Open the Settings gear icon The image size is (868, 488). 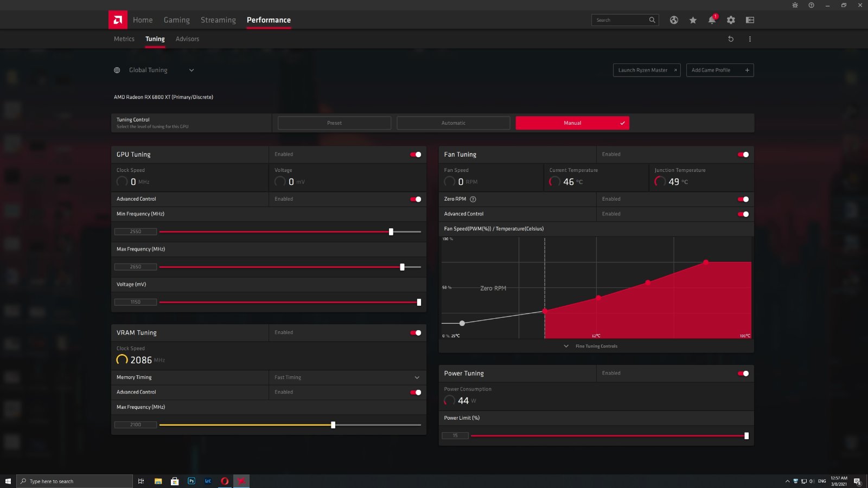coord(731,20)
